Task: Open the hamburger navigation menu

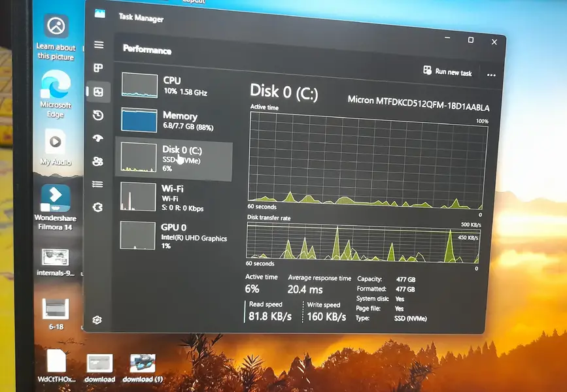Action: click(x=99, y=45)
